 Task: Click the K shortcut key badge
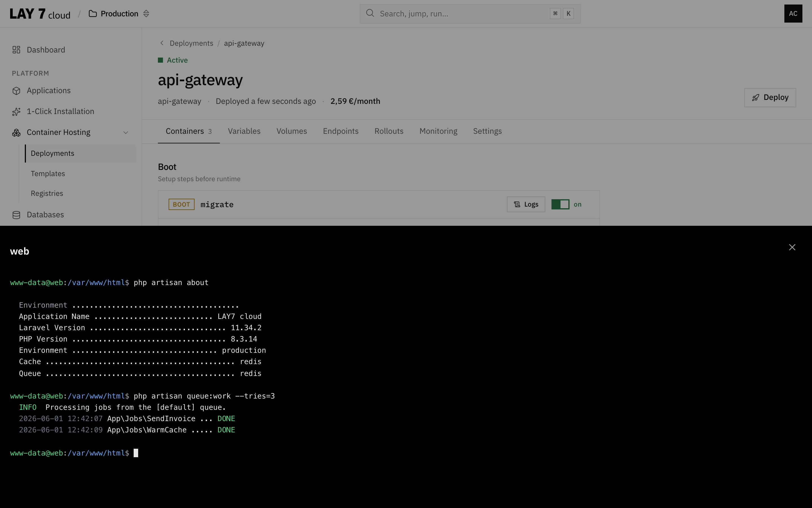tap(568, 14)
